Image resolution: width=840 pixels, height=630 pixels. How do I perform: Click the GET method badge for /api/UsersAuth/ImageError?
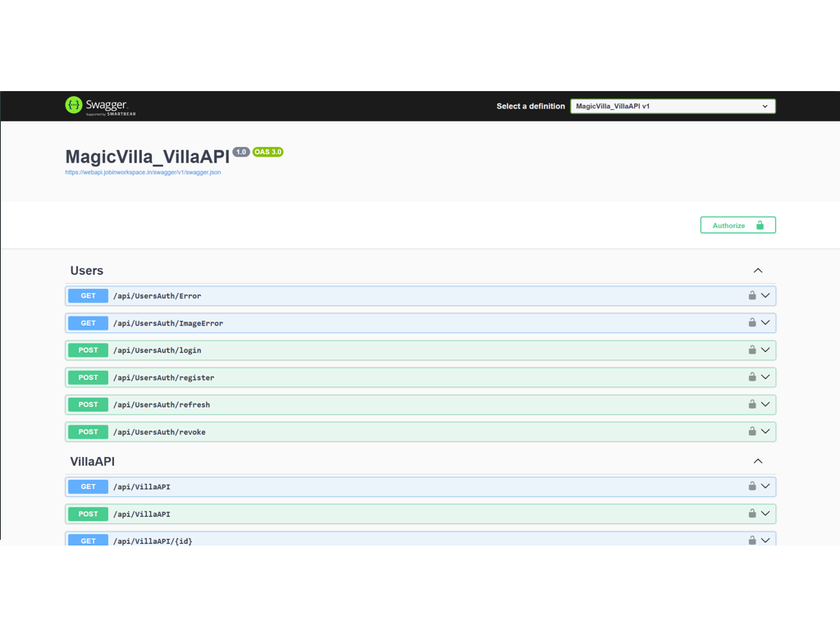tap(88, 323)
